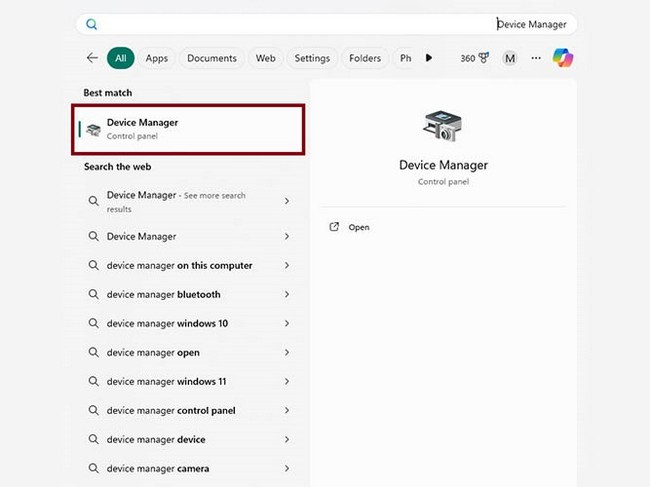The height and width of the screenshot is (487, 650).
Task: Open the M account profile avatar
Action: 510,58
